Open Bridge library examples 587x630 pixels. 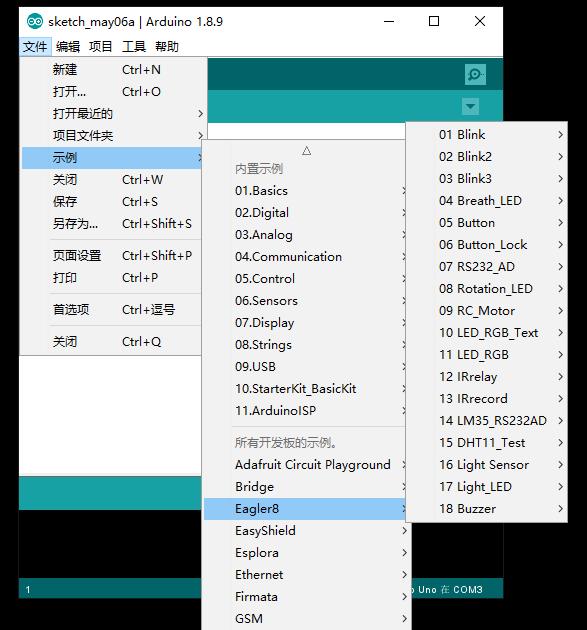coord(305,487)
